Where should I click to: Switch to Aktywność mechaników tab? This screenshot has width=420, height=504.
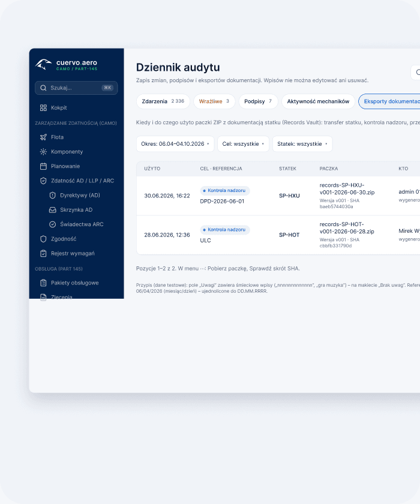pos(318,101)
